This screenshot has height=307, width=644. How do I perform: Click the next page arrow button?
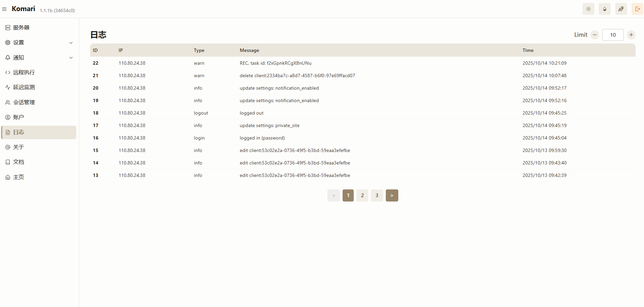[392, 195]
